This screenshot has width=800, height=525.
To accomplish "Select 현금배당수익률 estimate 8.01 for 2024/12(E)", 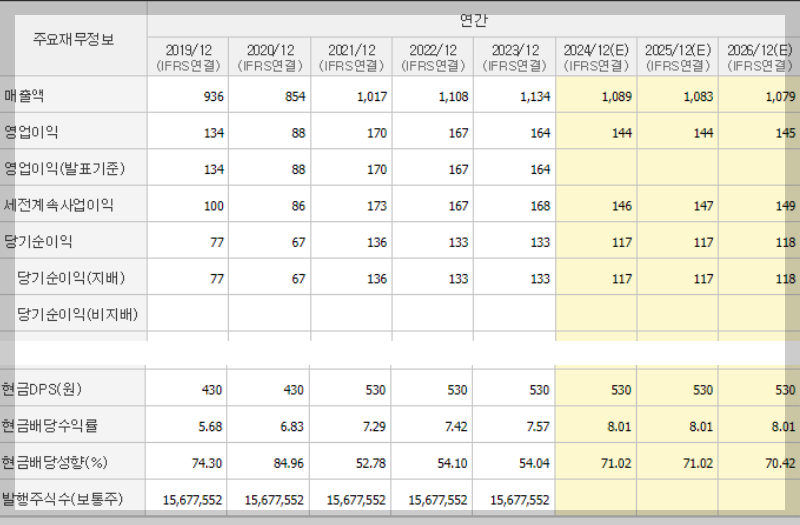I will 619,427.
